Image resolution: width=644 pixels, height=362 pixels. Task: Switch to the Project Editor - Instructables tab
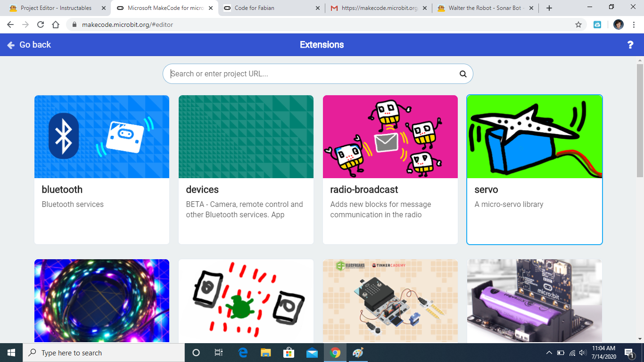coord(56,8)
